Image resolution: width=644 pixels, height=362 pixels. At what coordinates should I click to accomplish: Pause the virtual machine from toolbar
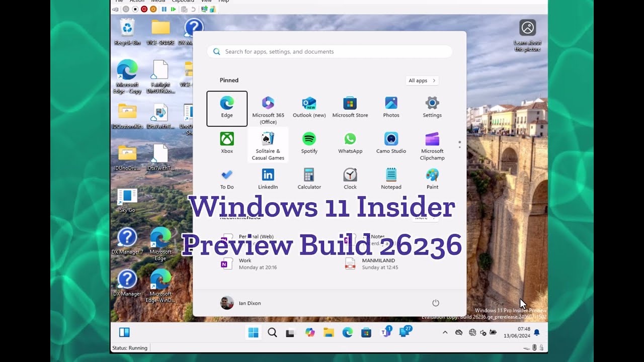coord(164,9)
